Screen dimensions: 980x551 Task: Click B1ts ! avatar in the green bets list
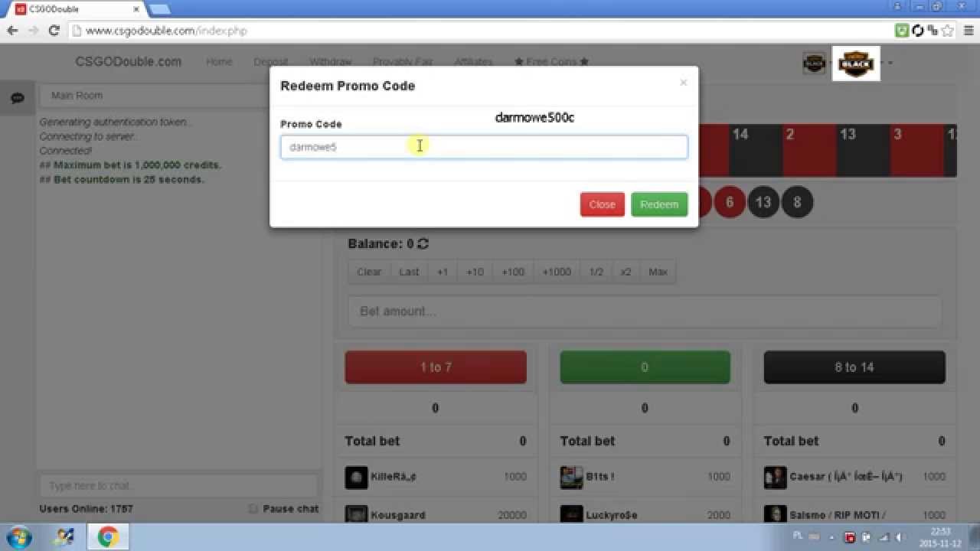click(x=571, y=477)
